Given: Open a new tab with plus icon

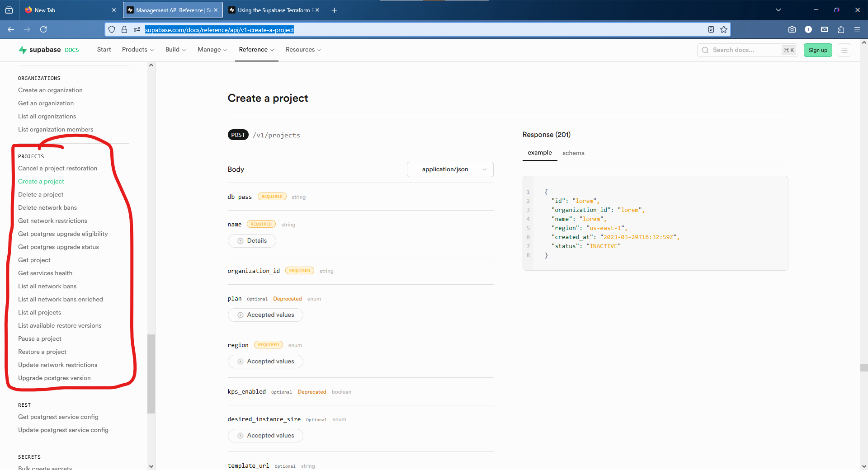Looking at the screenshot, I should pyautogui.click(x=335, y=10).
